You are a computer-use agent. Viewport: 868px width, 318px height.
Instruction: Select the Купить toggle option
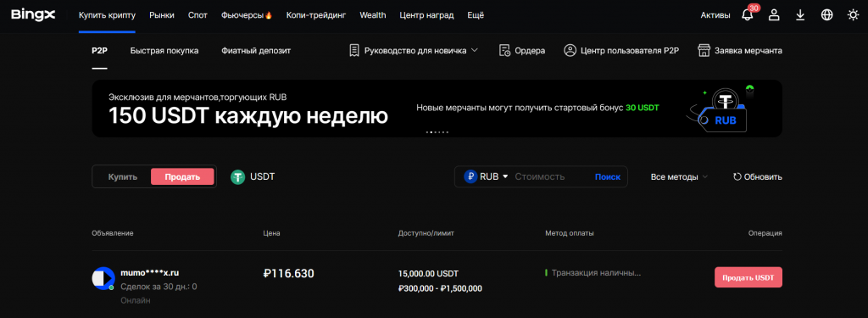(122, 176)
